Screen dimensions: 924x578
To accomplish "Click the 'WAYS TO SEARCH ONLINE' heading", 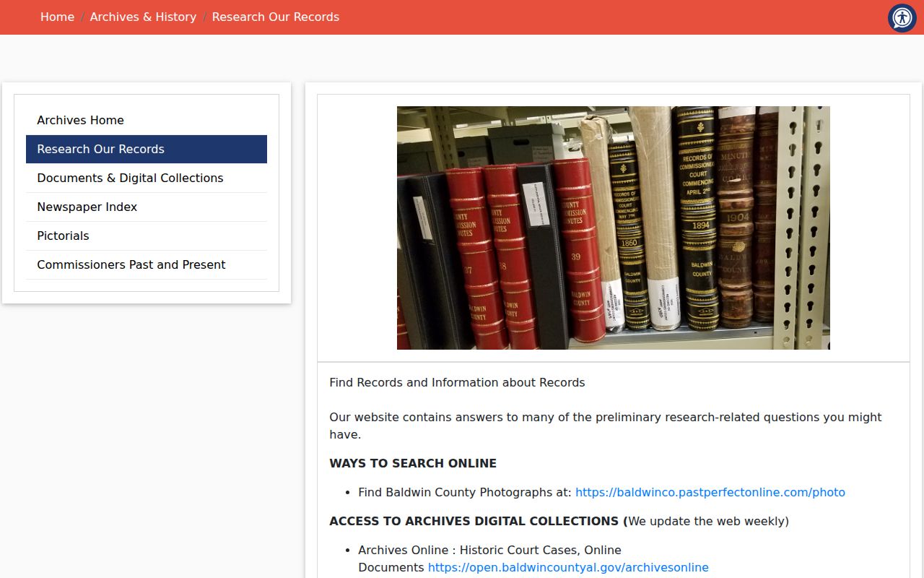I will (413, 463).
